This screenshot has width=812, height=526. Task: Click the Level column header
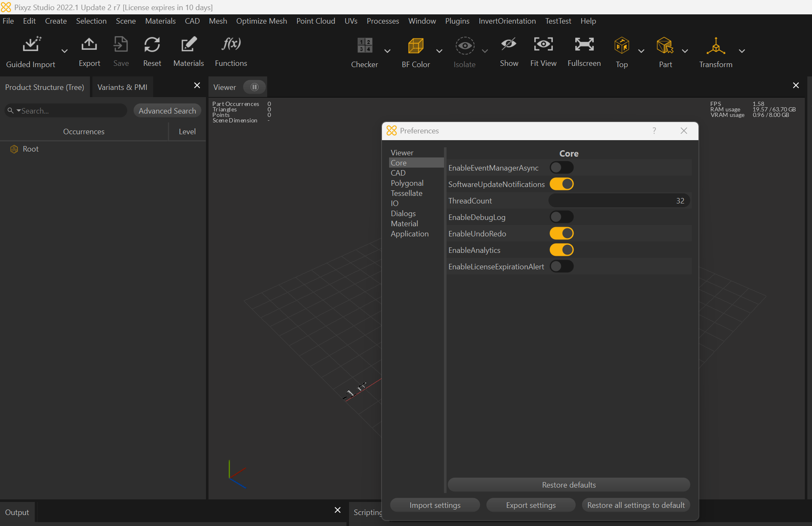187,131
